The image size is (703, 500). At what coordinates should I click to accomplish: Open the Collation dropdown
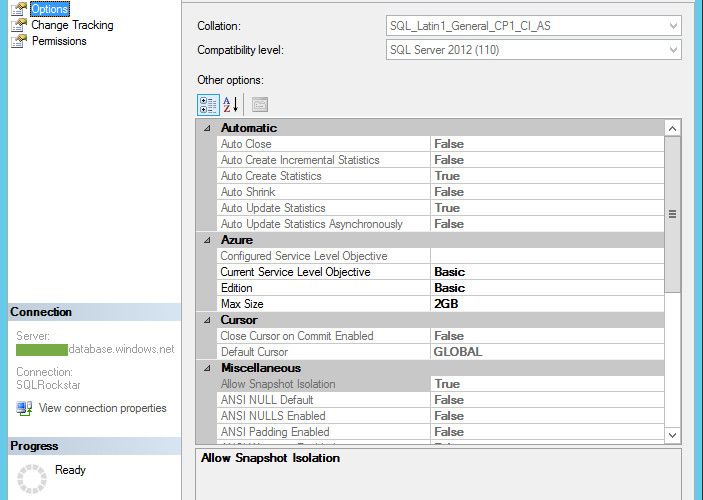point(534,26)
